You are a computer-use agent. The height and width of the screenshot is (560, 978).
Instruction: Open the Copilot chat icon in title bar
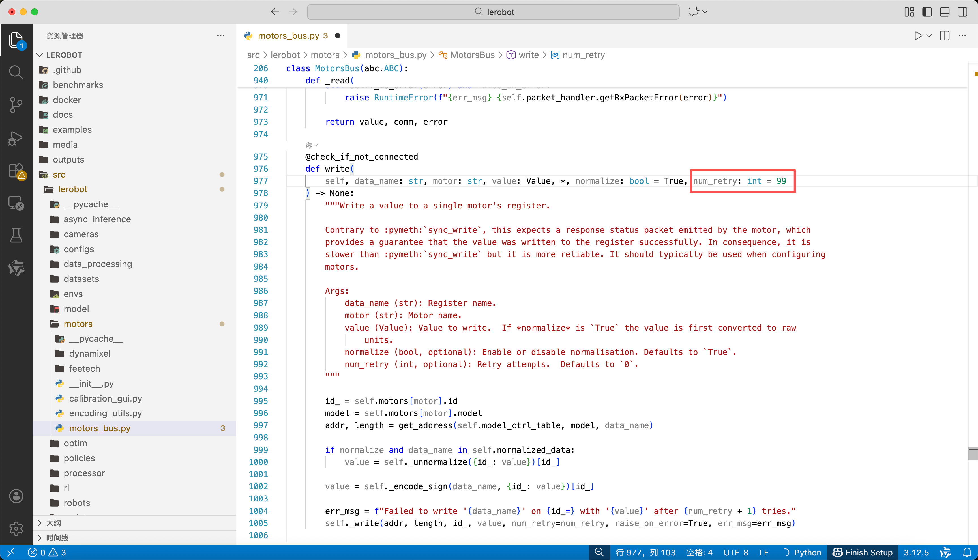pyautogui.click(x=694, y=12)
